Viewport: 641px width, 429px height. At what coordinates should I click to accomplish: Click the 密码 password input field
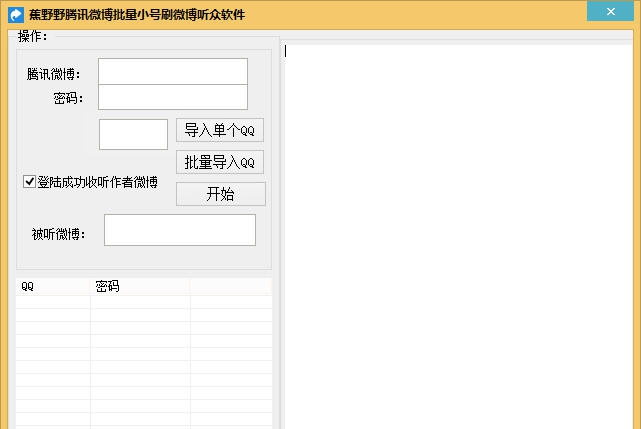tap(173, 97)
